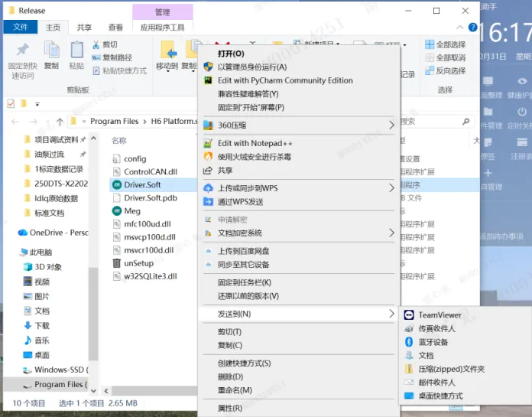This screenshot has width=532, height=417.
Task: Choose Edit with Notepad++
Action: click(x=299, y=143)
